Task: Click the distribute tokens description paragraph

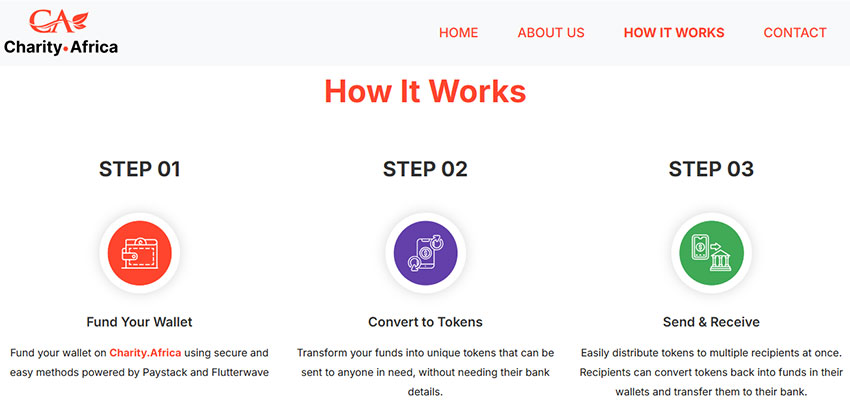Action: coord(711,372)
